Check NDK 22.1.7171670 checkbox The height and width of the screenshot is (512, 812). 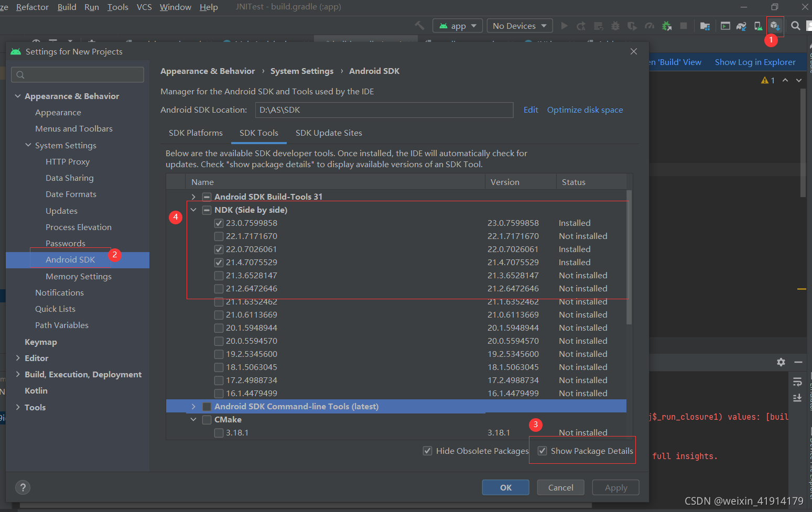(219, 236)
